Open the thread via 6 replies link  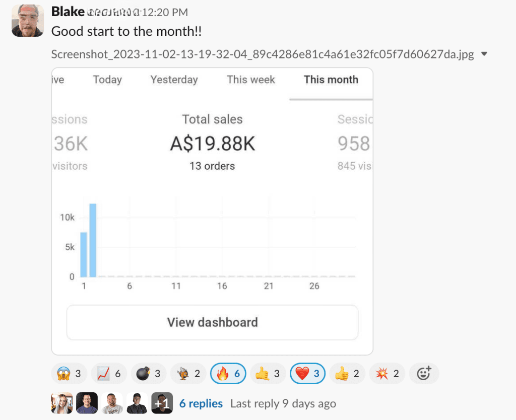[x=201, y=403]
